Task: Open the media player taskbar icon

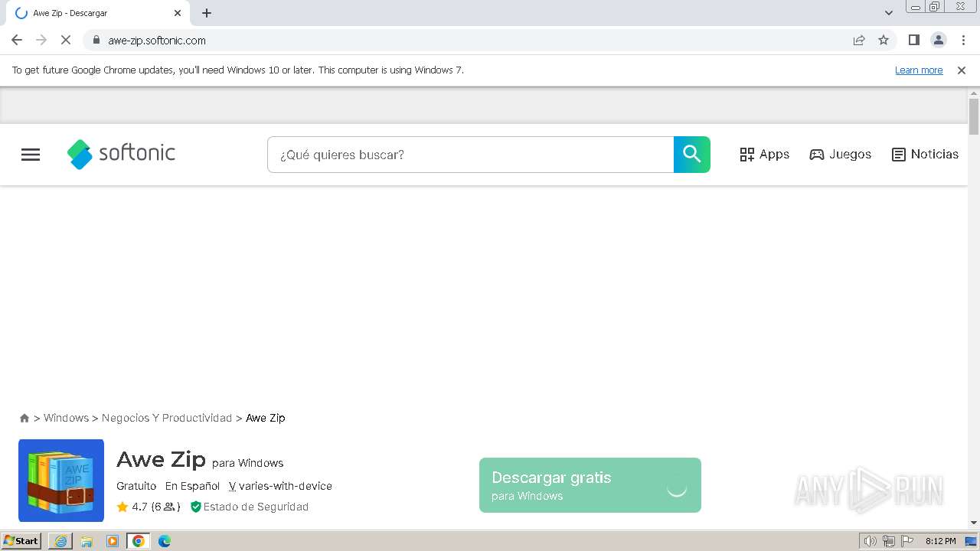Action: pyautogui.click(x=113, y=541)
